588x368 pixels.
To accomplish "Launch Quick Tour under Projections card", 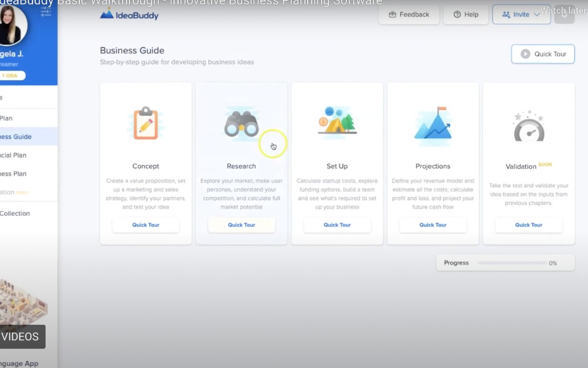I will [433, 225].
